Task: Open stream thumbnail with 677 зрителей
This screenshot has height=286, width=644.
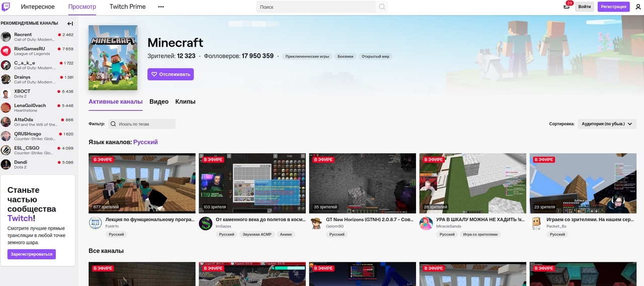Action: click(x=142, y=183)
